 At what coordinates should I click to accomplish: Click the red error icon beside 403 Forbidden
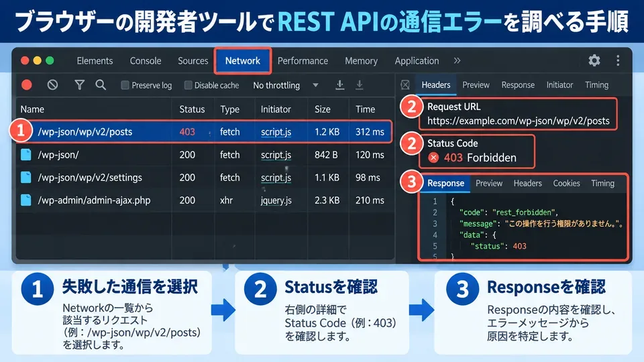click(433, 158)
